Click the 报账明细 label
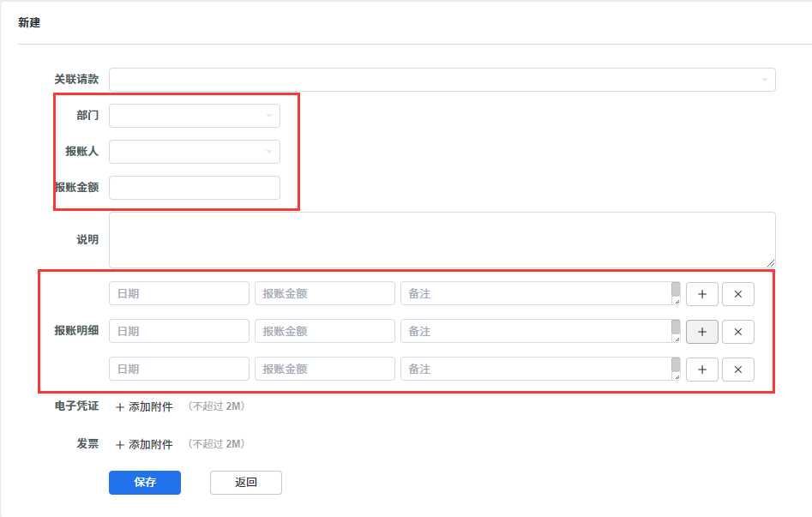Screen dimensions: 812x517 coord(76,330)
